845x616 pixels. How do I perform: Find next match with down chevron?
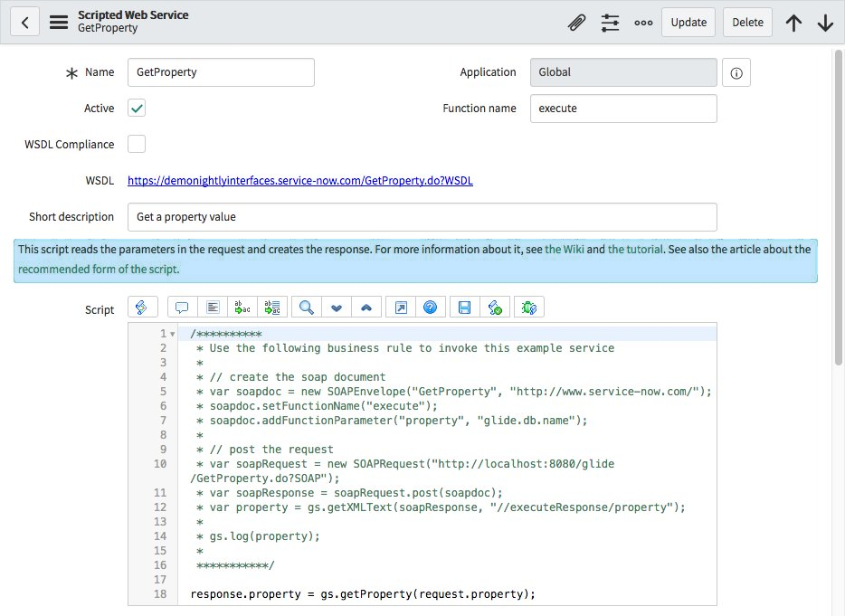coord(337,308)
